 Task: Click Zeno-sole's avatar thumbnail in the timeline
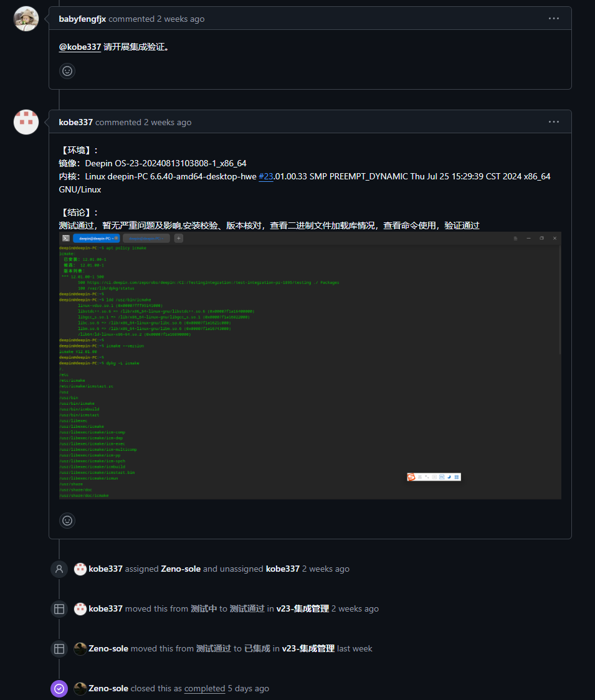coord(80,648)
